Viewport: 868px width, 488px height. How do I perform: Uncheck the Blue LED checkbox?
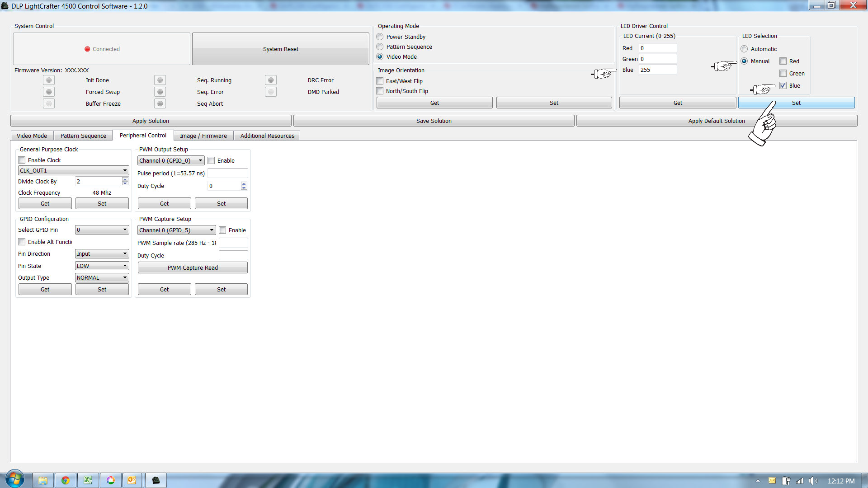(x=783, y=85)
